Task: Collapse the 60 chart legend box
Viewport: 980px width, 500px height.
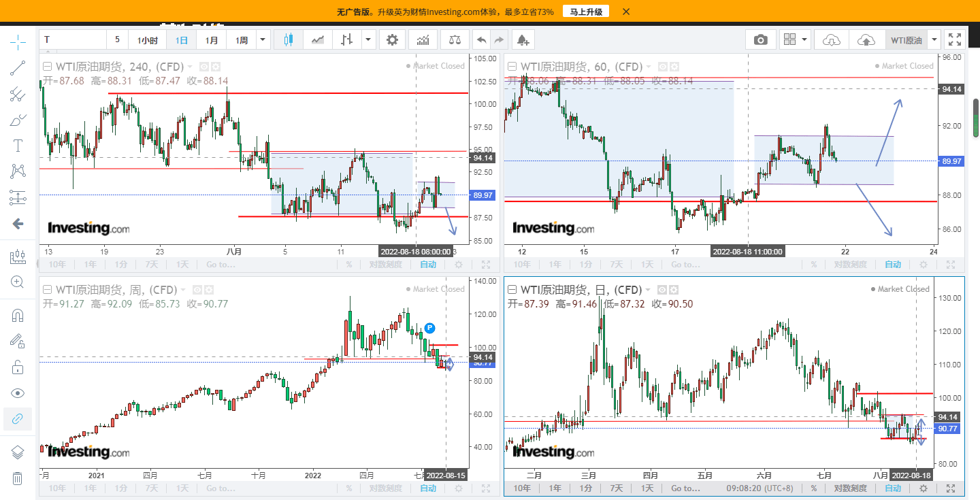Action: (x=512, y=67)
